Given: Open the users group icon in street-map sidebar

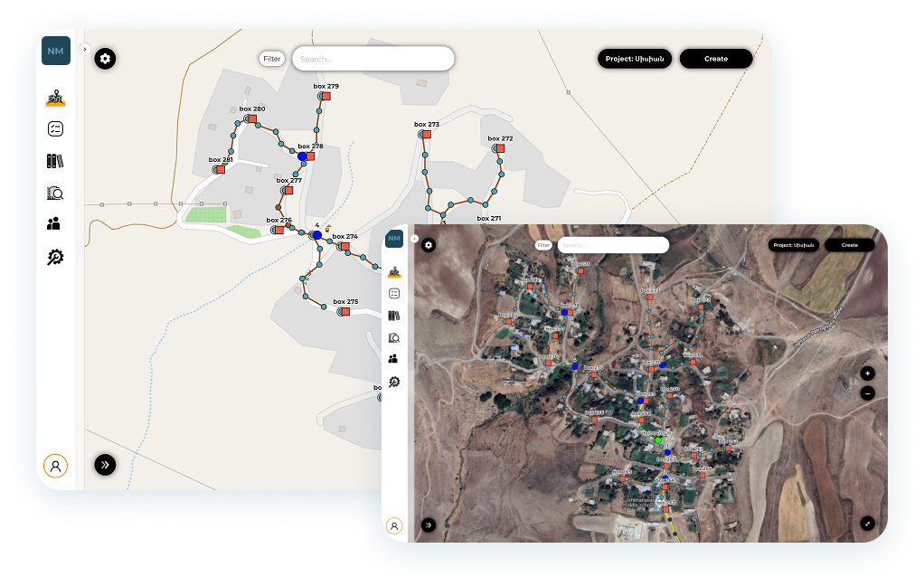Looking at the screenshot, I should click(x=54, y=223).
